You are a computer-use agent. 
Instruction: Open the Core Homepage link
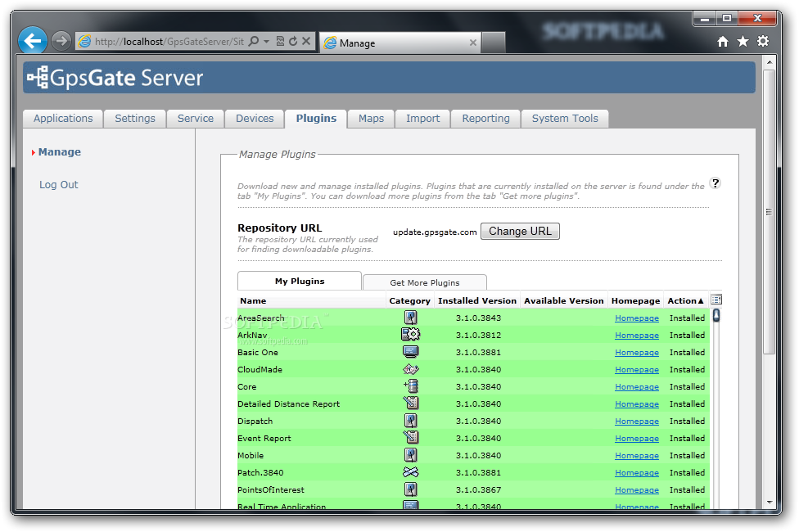click(x=637, y=387)
